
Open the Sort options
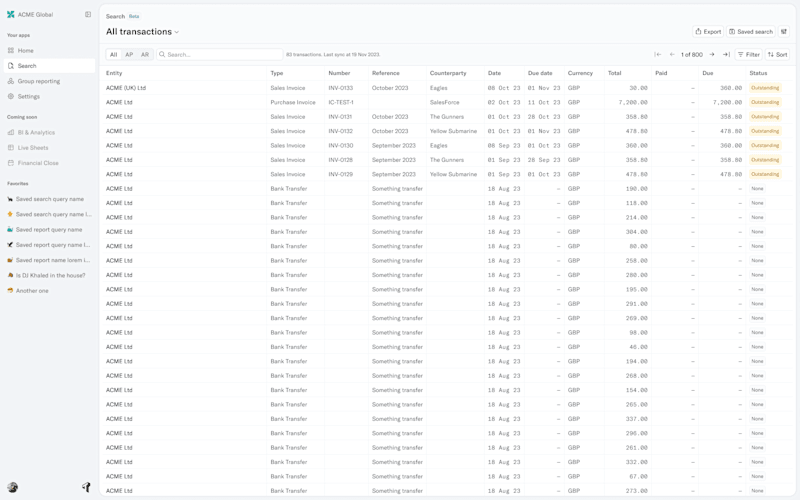(777, 55)
